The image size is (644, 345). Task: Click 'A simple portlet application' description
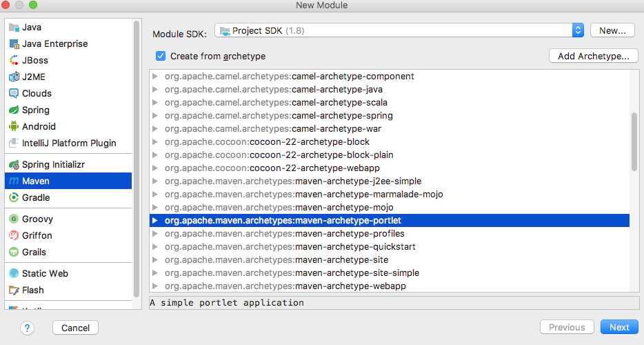(x=227, y=303)
